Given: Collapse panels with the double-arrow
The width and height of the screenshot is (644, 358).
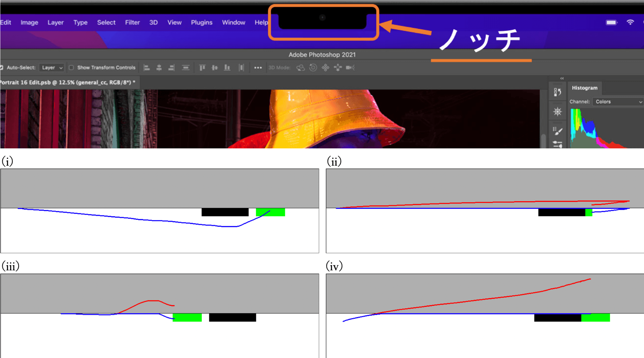Looking at the screenshot, I should [562, 78].
